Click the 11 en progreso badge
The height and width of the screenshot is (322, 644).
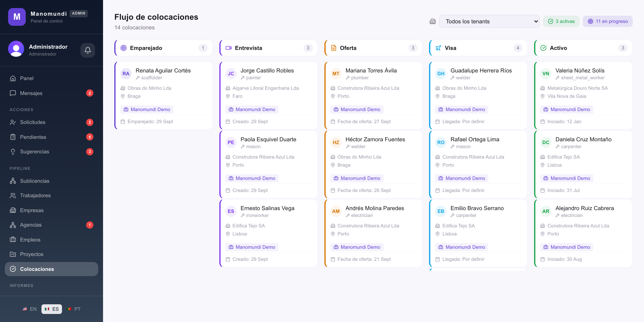608,22
